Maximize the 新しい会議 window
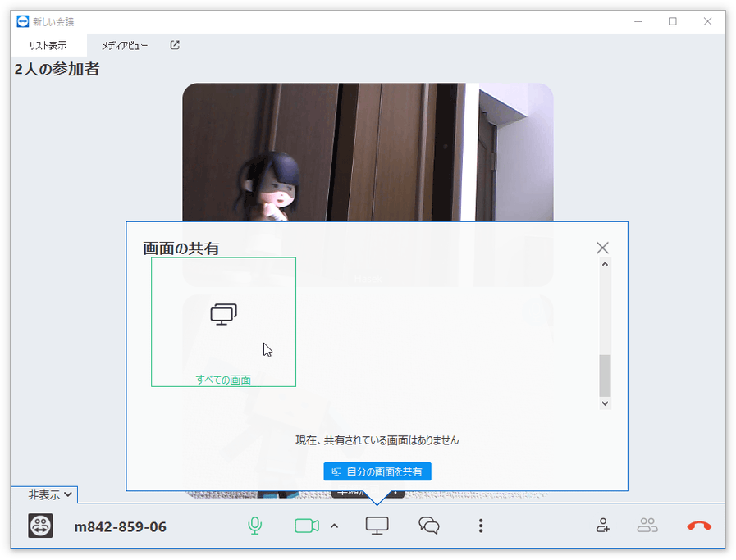The image size is (736, 560). coord(673,21)
